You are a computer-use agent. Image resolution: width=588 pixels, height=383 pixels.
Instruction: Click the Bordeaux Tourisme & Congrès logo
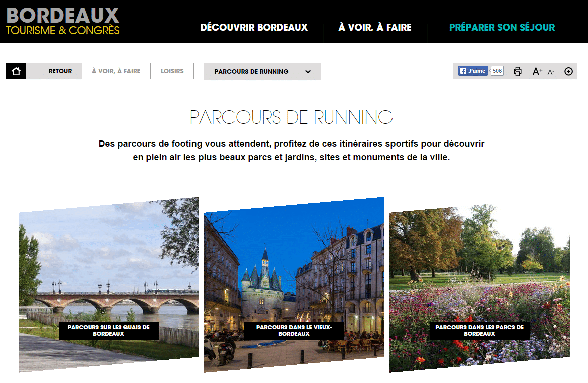point(63,21)
